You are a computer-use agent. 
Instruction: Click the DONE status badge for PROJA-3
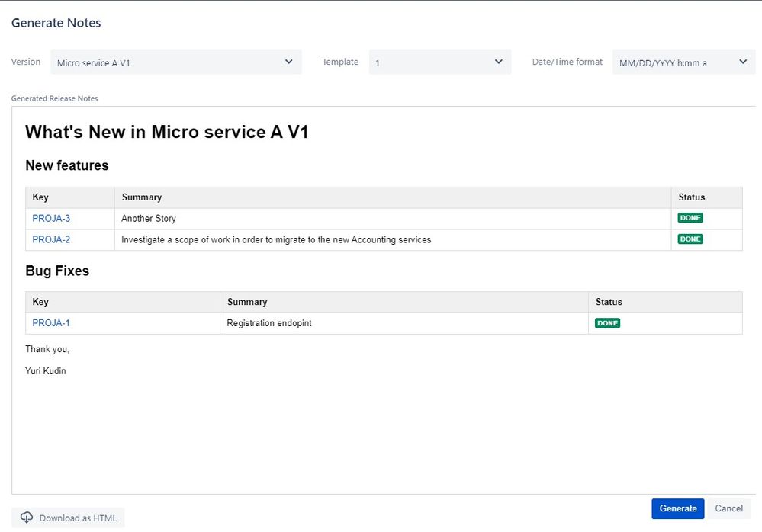point(690,218)
